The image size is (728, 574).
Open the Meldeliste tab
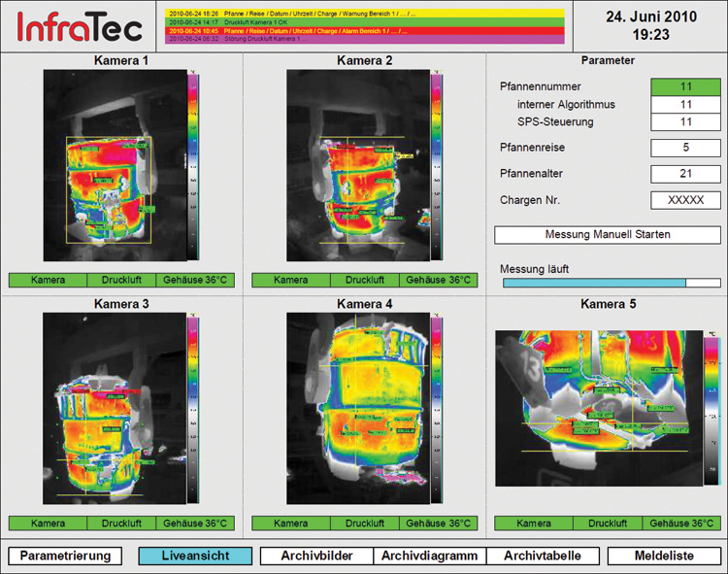point(664,557)
